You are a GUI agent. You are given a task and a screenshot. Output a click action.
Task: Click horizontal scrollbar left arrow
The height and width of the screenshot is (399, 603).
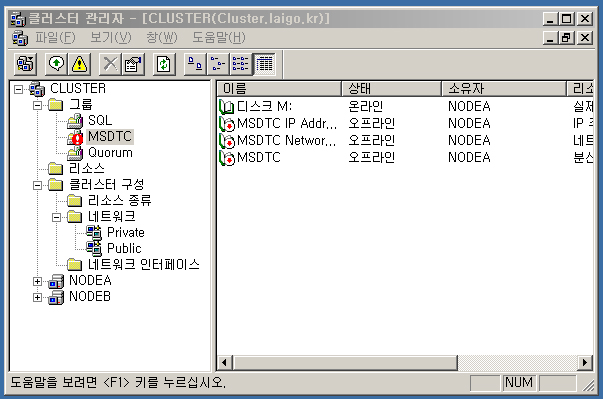225,362
